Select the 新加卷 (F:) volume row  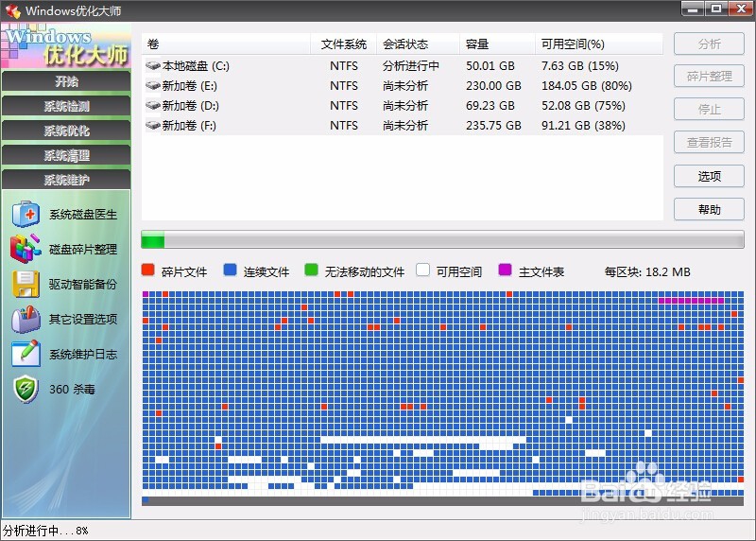403,126
